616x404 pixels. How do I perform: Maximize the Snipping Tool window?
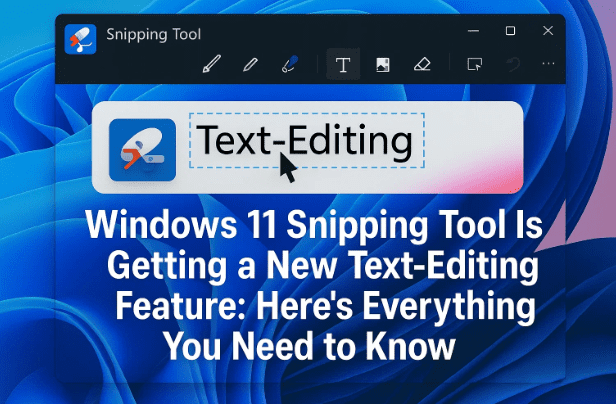510,31
